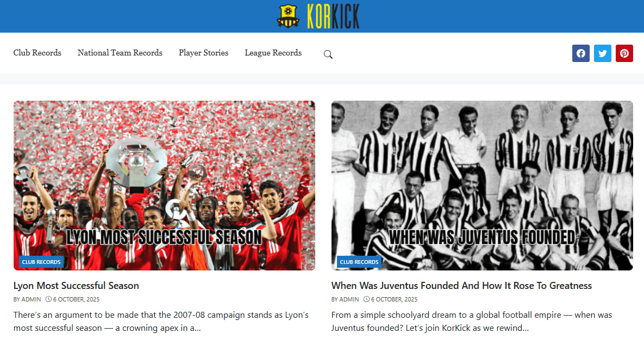The height and width of the screenshot is (345, 644).
Task: Open National Team Records menu item
Action: (120, 53)
